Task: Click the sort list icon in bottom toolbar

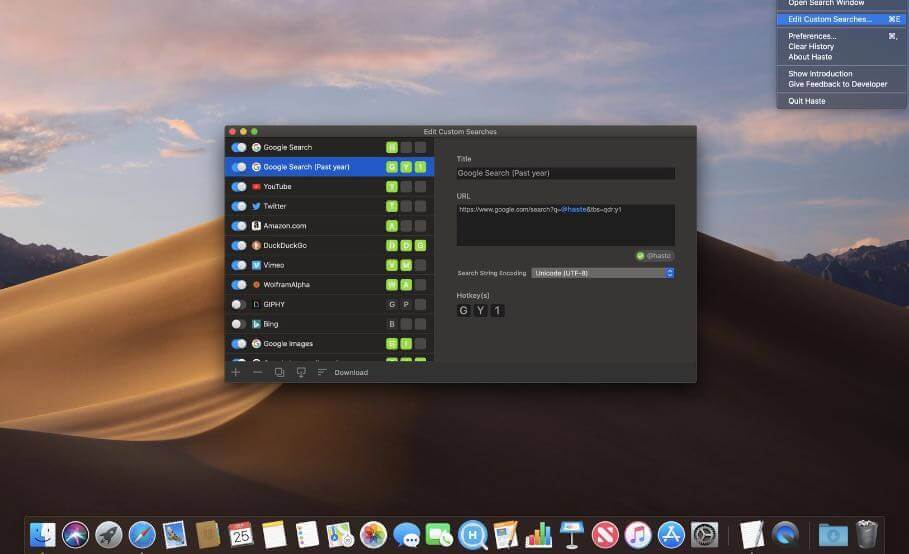Action: [322, 372]
